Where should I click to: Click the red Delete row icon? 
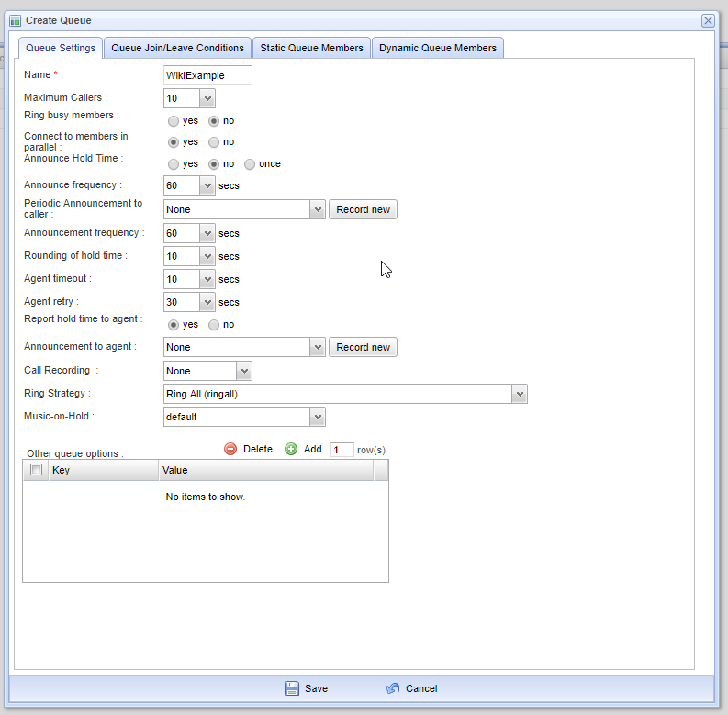click(x=230, y=449)
